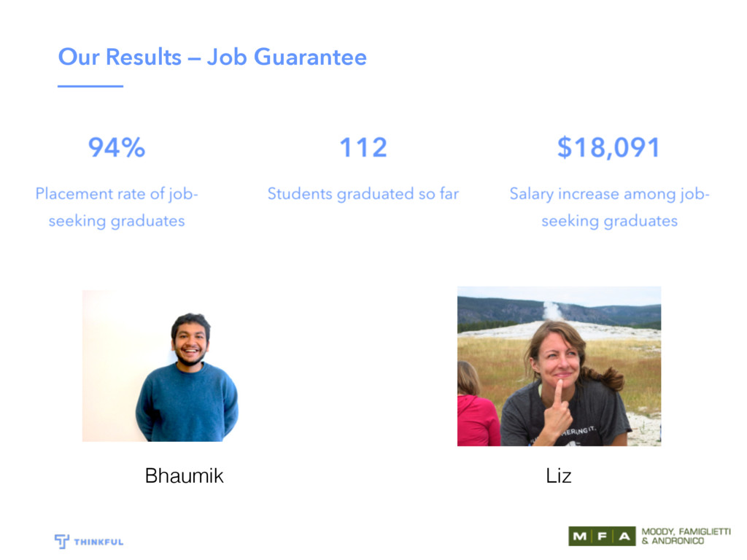The image size is (747, 560).
Task: Select the slide title Our Results – Job Guarantee
Action: click(x=212, y=57)
